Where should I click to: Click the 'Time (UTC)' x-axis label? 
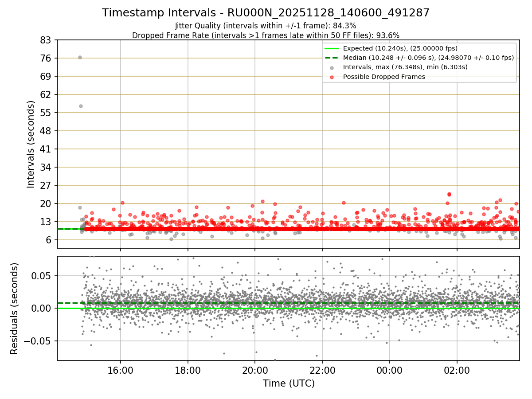click(x=289, y=383)
